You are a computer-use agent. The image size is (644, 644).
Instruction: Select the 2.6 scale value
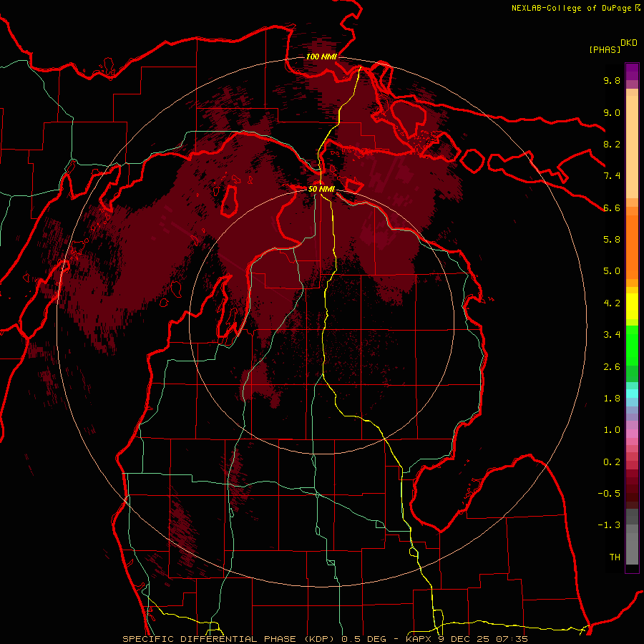point(612,367)
